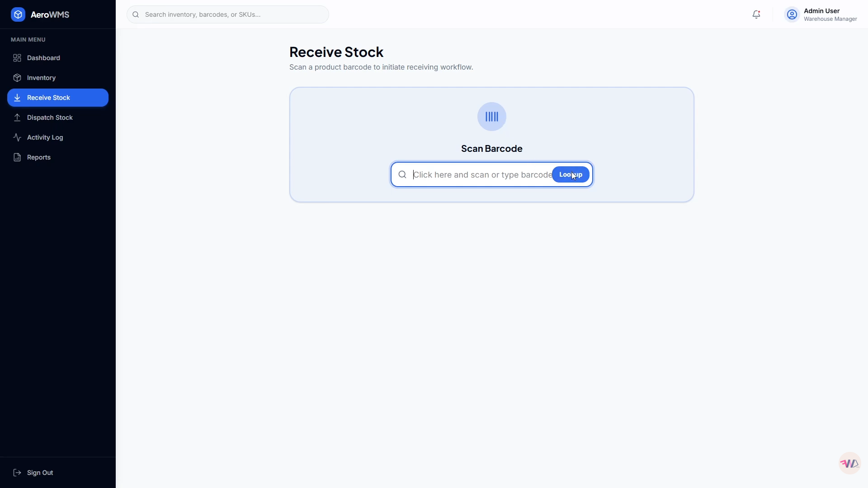
Task: Click the magnifier icon in barcode field
Action: pos(402,174)
